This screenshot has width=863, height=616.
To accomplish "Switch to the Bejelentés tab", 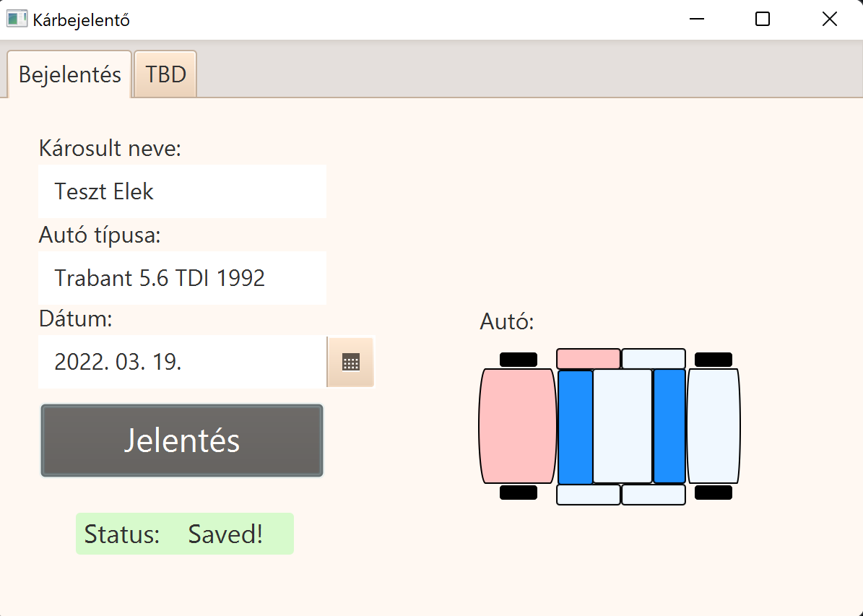I will [x=69, y=74].
